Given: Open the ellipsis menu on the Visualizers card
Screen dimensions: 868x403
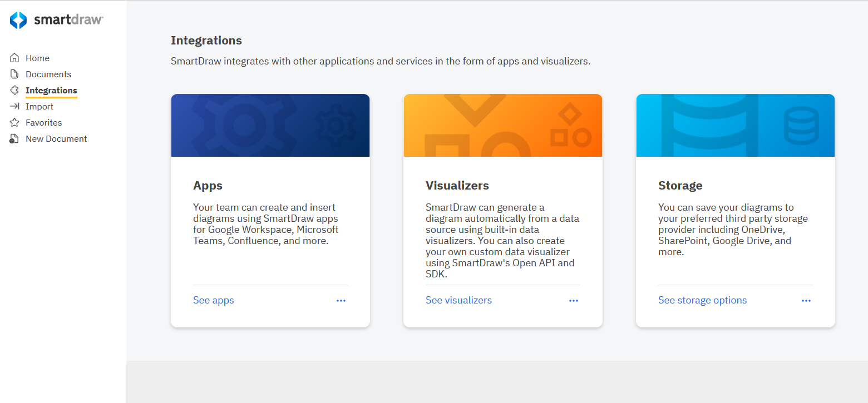Looking at the screenshot, I should (574, 300).
